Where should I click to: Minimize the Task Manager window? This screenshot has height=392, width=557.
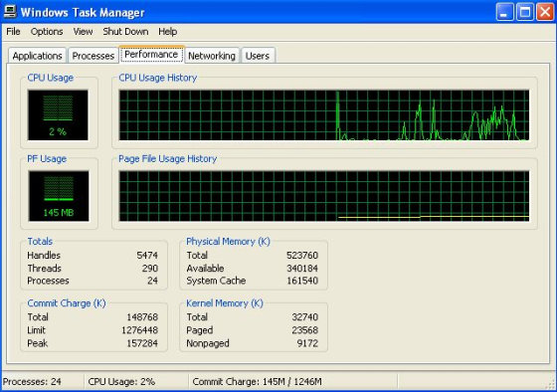tap(504, 12)
